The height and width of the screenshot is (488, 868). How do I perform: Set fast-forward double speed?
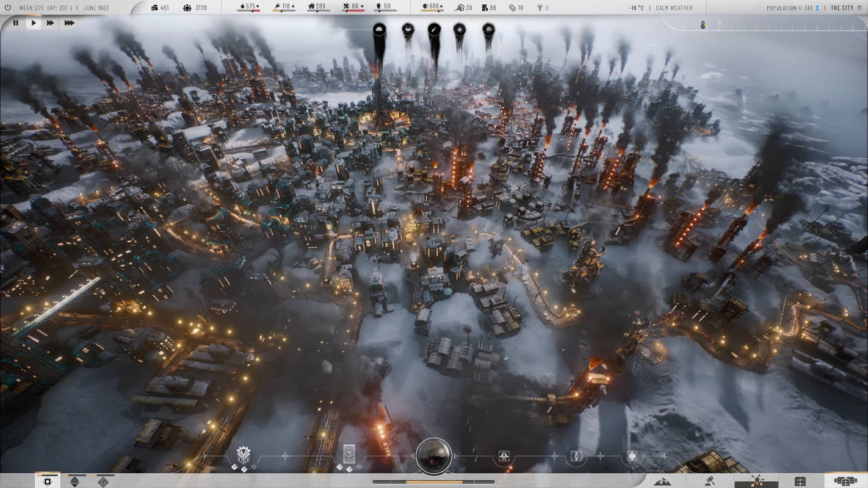(51, 23)
